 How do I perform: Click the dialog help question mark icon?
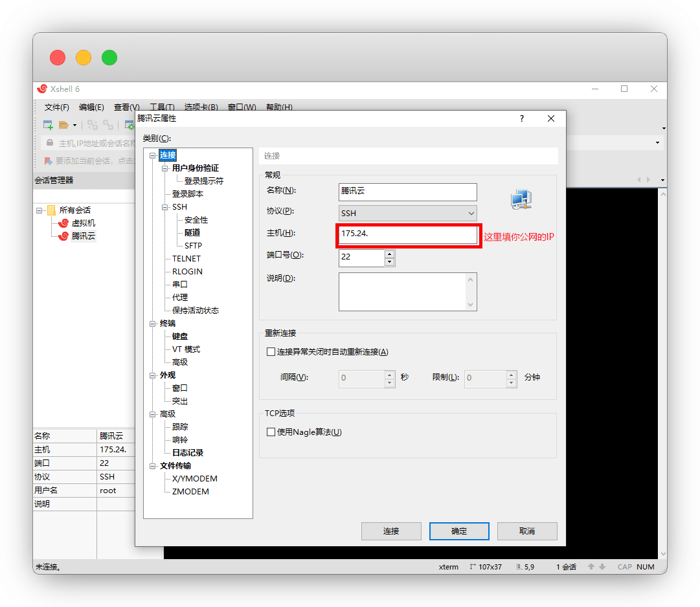(x=522, y=119)
